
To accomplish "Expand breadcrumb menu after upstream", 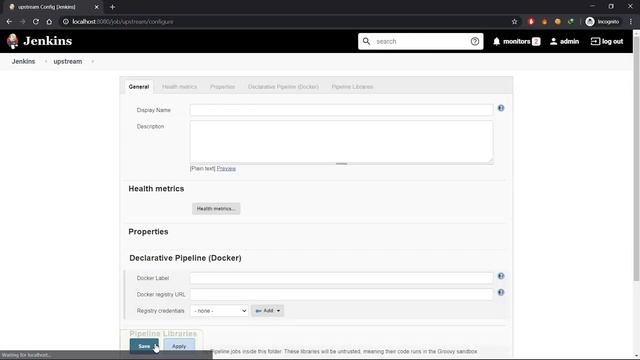I will (93, 62).
